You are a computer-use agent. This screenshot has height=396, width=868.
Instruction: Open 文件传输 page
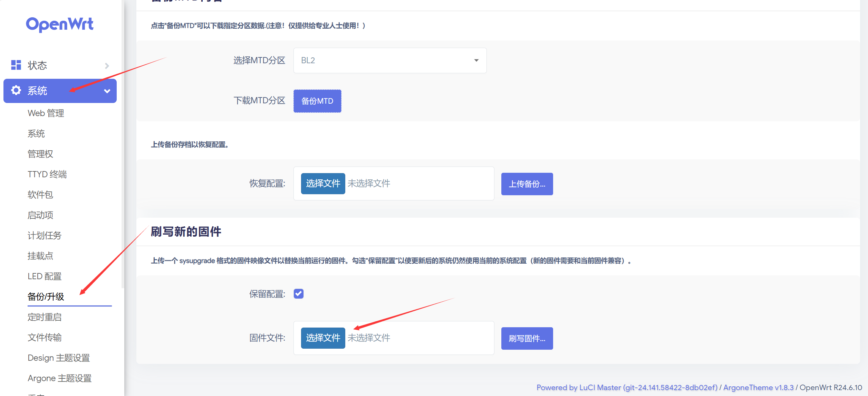tap(45, 338)
